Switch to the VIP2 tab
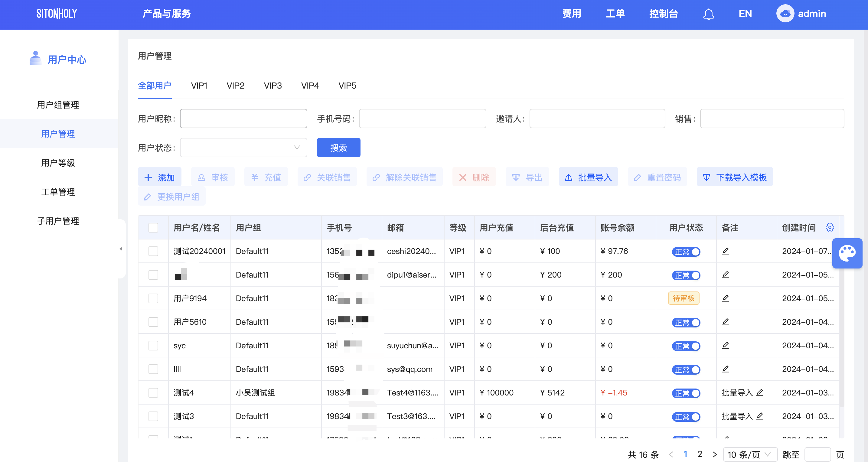 (235, 86)
